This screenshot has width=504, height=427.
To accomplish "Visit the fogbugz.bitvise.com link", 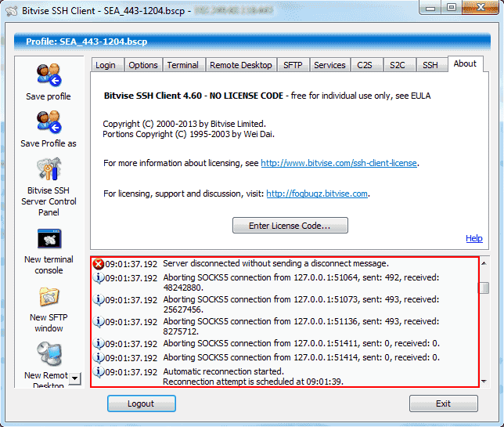I will (317, 194).
